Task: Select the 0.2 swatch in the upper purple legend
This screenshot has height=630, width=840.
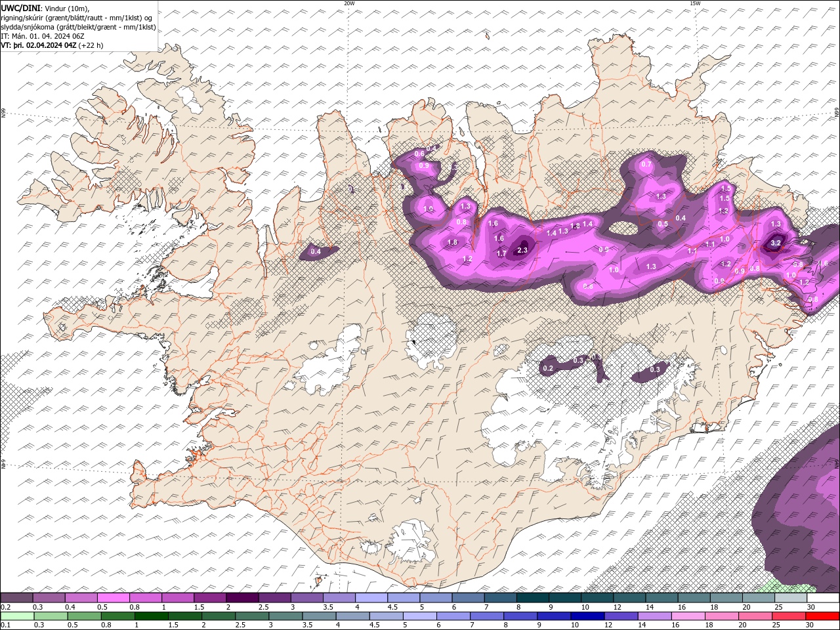Action: pos(16,598)
